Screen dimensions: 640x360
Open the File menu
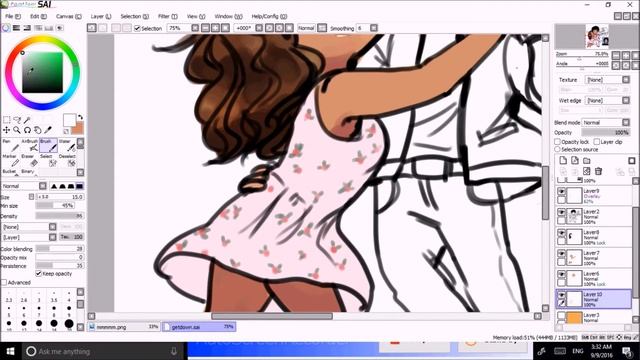pos(13,16)
